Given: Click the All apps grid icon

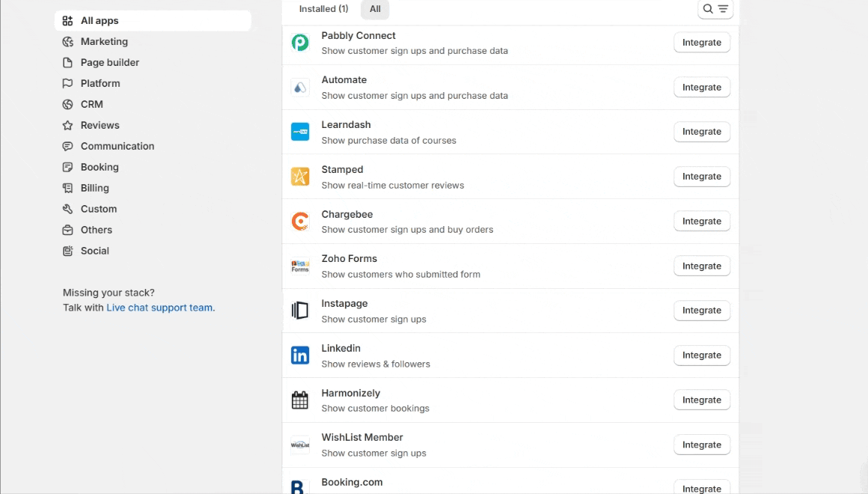Looking at the screenshot, I should (x=67, y=20).
